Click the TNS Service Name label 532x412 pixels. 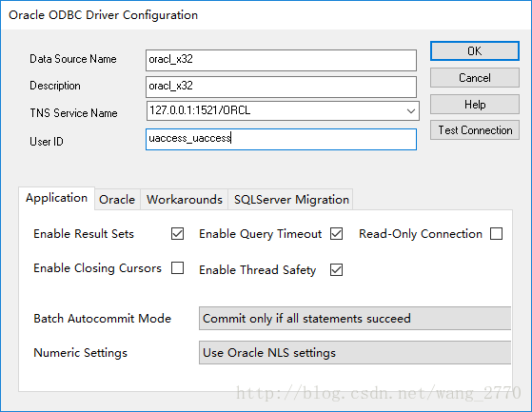click(73, 113)
